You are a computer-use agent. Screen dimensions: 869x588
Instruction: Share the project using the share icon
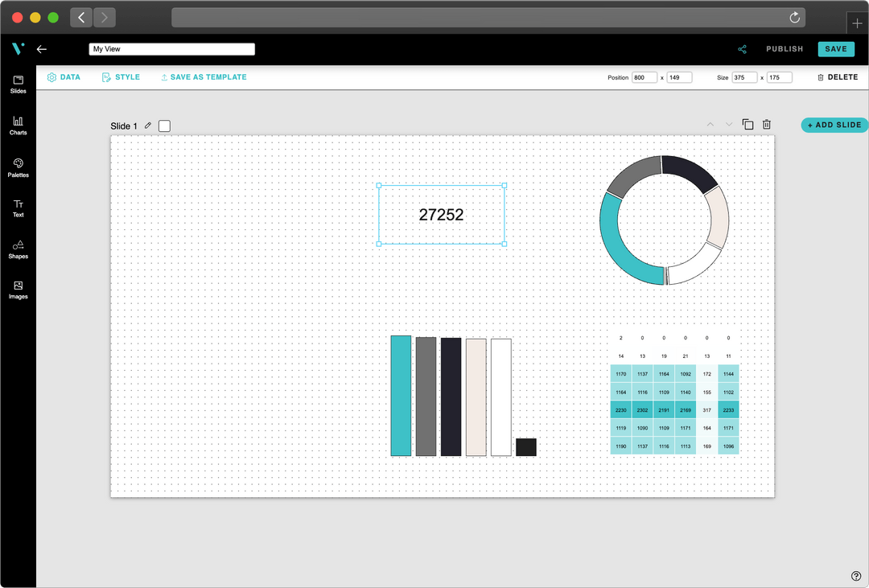[x=742, y=49]
